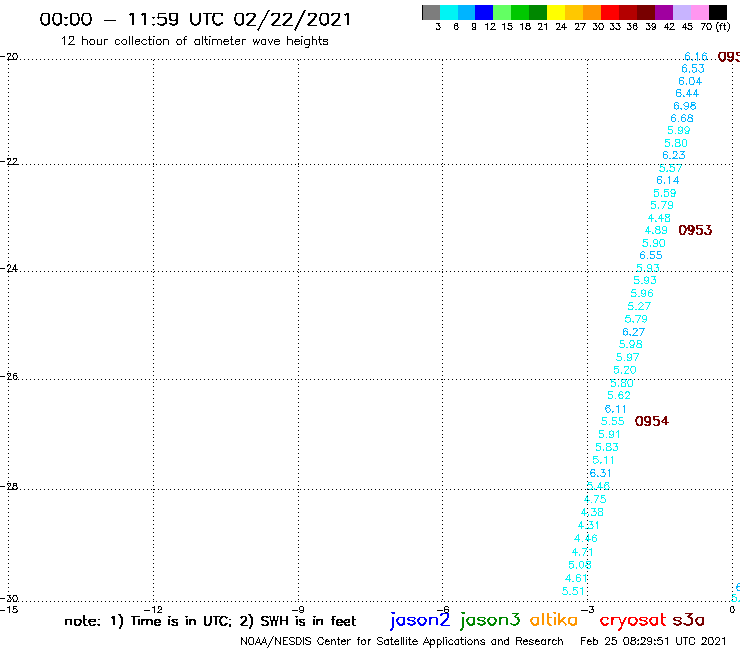Click the 6.44 wave height value
The width and height of the screenshot is (740, 650).
(x=687, y=93)
